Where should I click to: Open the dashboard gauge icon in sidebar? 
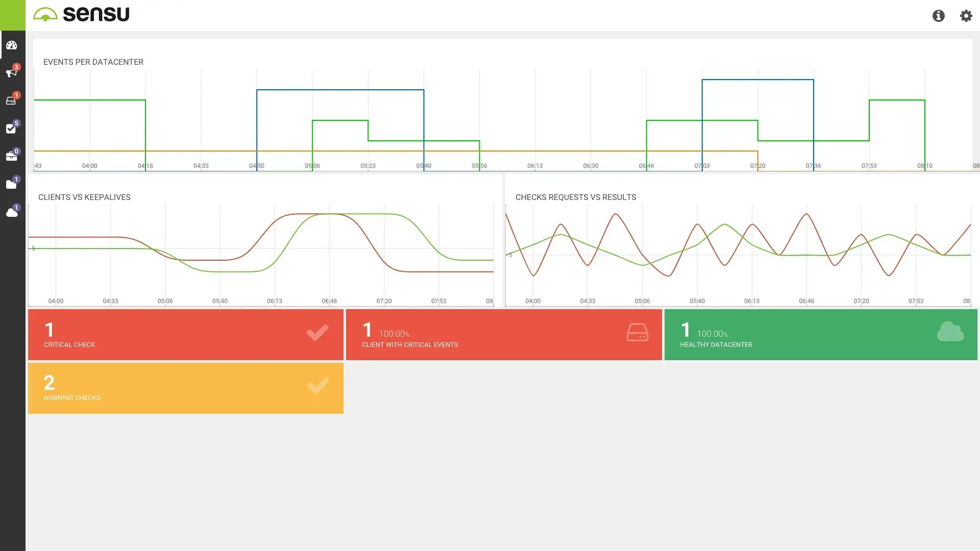pyautogui.click(x=12, y=45)
